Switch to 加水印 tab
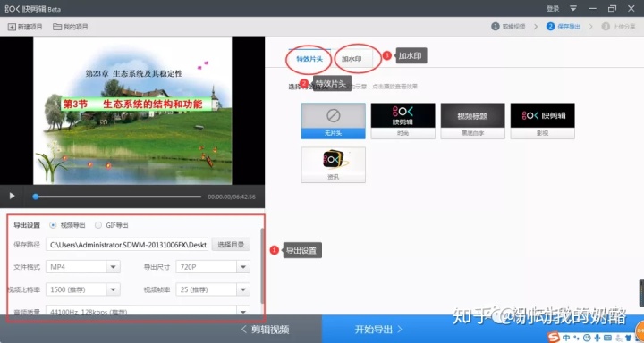Image resolution: width=644 pixels, height=343 pixels. [x=352, y=59]
